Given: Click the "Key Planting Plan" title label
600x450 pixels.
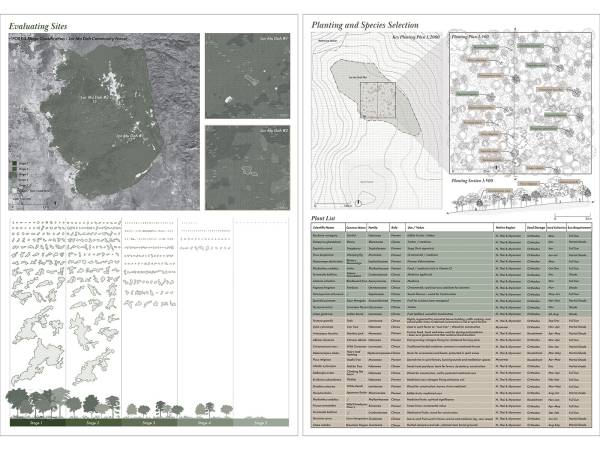Looking at the screenshot, I should click(x=416, y=37).
